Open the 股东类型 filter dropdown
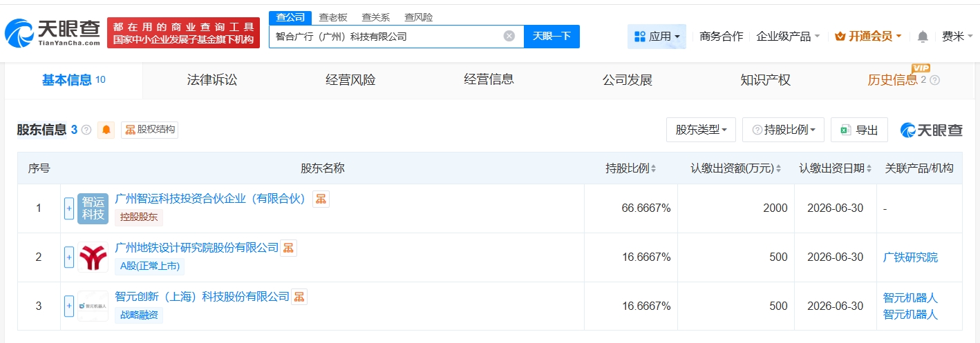Screen dimensions: 980x343 701,130
